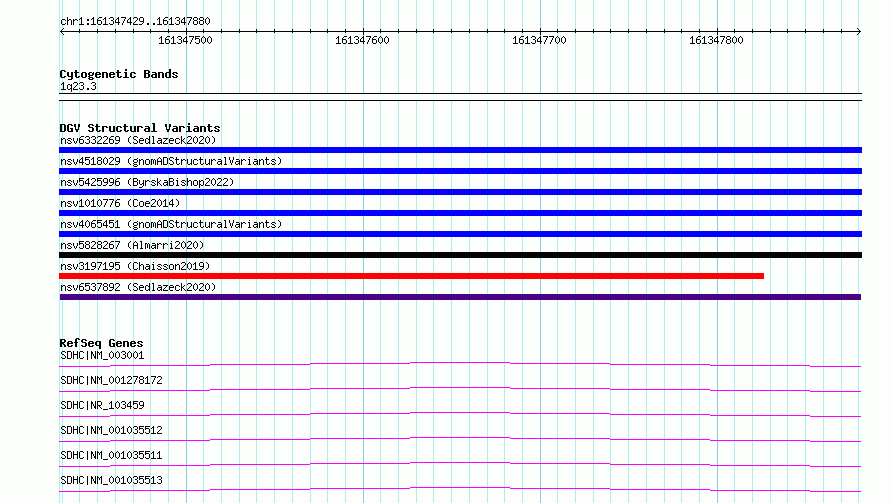Click the right arrowhead on the ruler
890x503 pixels.
[859, 31]
